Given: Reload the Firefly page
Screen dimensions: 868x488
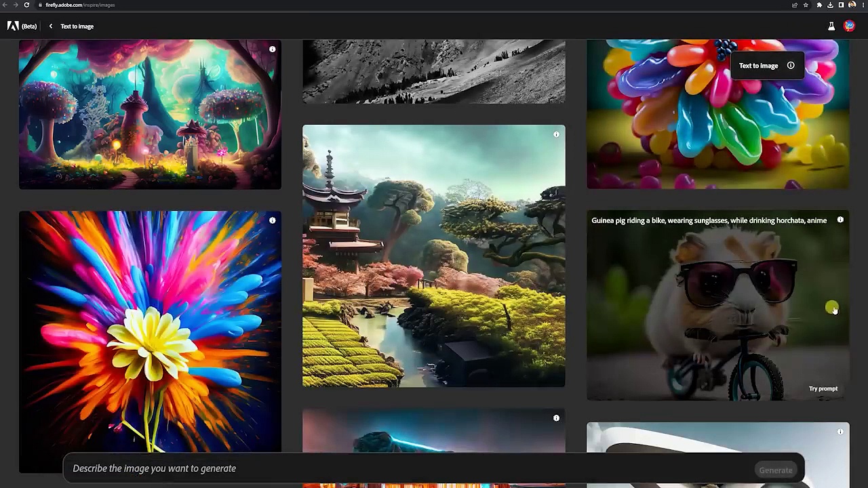Looking at the screenshot, I should (26, 5).
